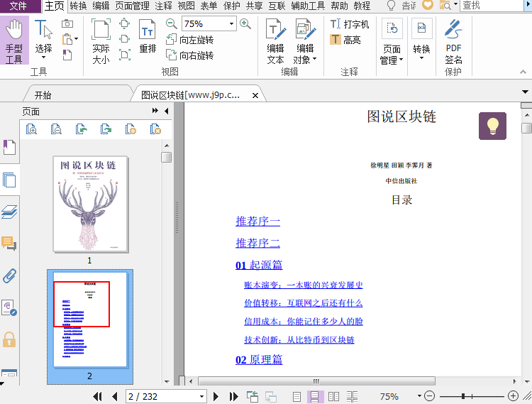This screenshot has width=532, height=404.
Task: Take a snapshot with the camera icon
Action: [67, 23]
